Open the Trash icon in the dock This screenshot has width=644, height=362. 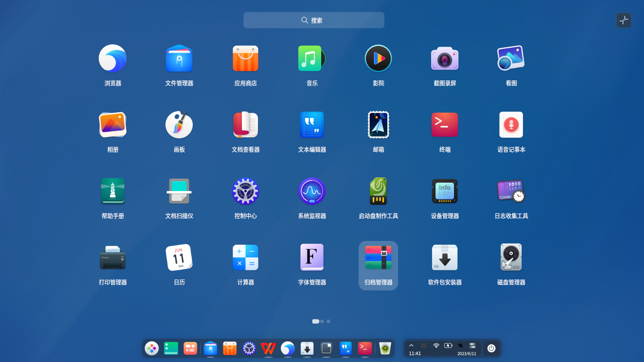(384, 349)
